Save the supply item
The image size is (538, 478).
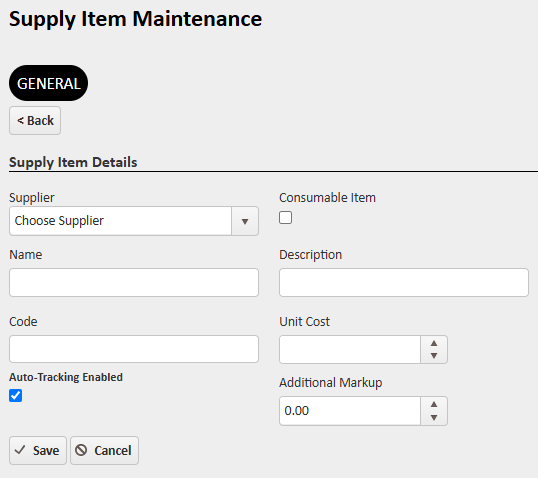(x=38, y=451)
